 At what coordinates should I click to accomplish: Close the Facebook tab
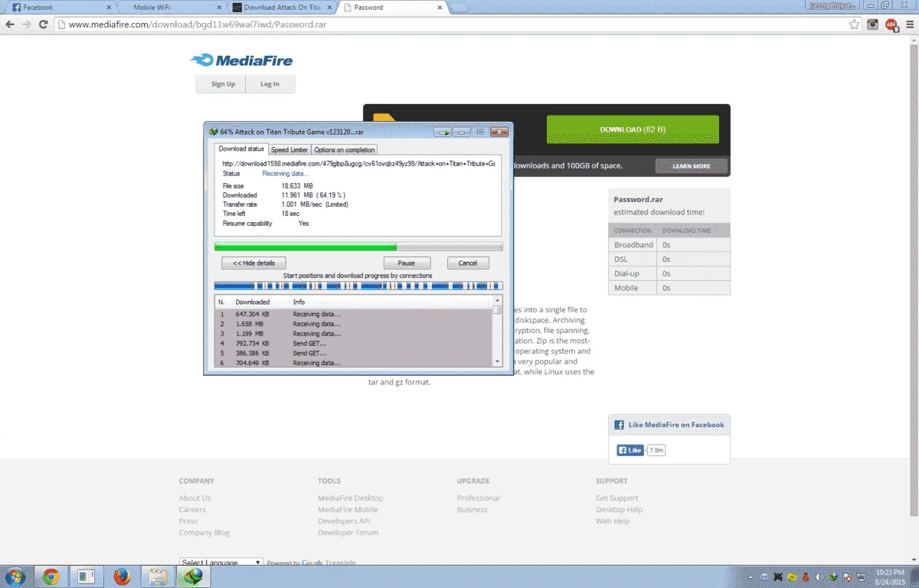tap(108, 8)
